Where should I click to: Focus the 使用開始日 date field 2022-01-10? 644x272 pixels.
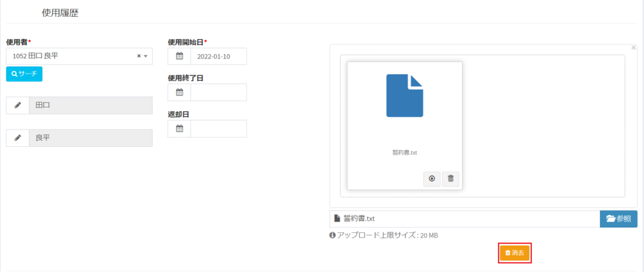pos(218,56)
